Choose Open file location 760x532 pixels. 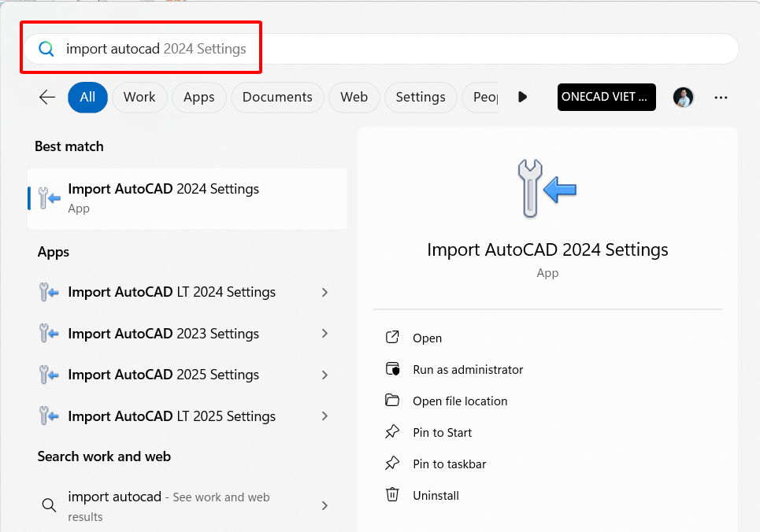pyautogui.click(x=460, y=401)
